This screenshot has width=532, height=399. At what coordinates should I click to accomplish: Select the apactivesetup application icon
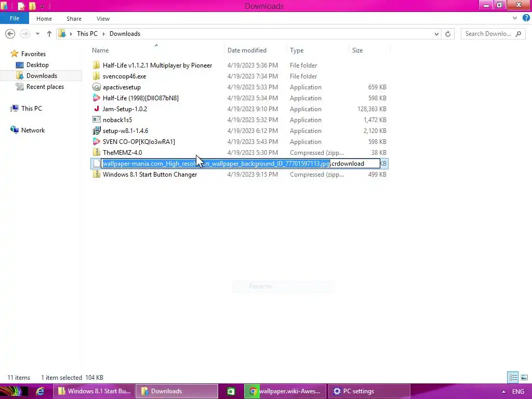click(x=96, y=87)
